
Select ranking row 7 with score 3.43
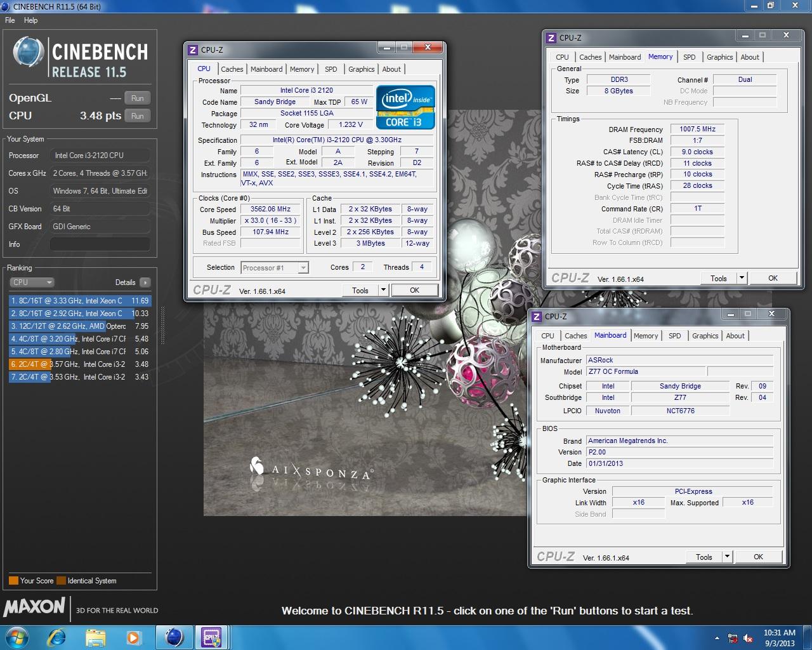80,377
